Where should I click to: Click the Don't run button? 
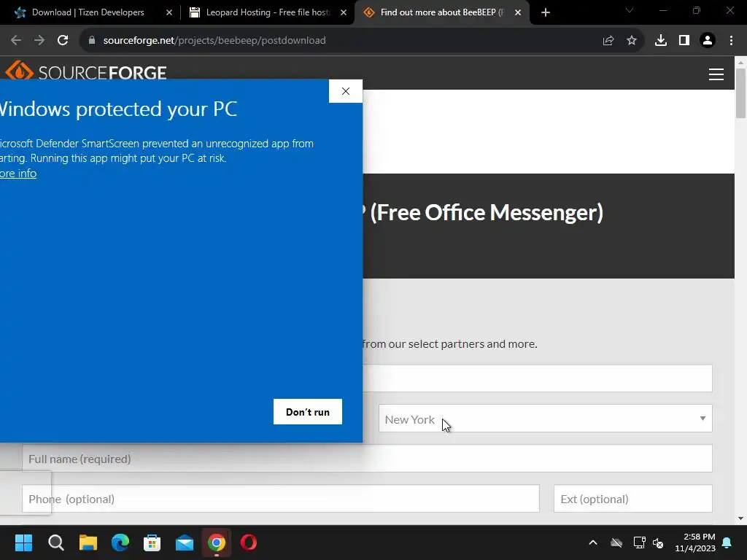coord(308,412)
